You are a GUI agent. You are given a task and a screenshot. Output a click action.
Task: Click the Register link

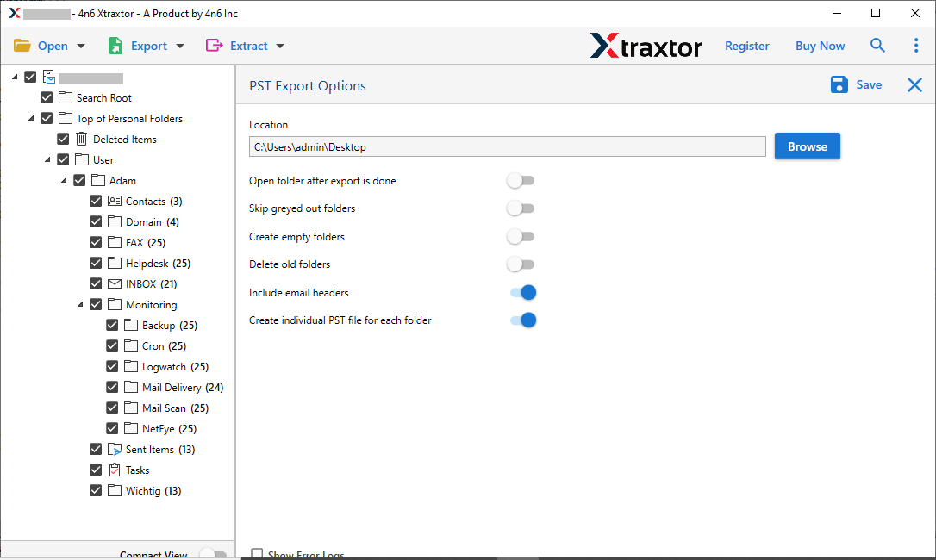[746, 46]
